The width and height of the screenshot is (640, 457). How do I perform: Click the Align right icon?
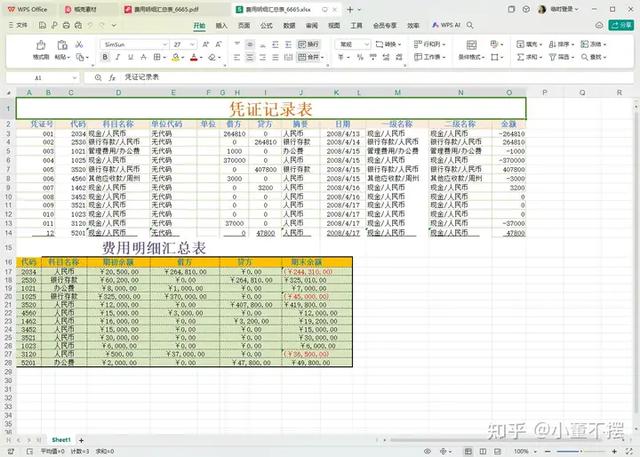[262, 58]
